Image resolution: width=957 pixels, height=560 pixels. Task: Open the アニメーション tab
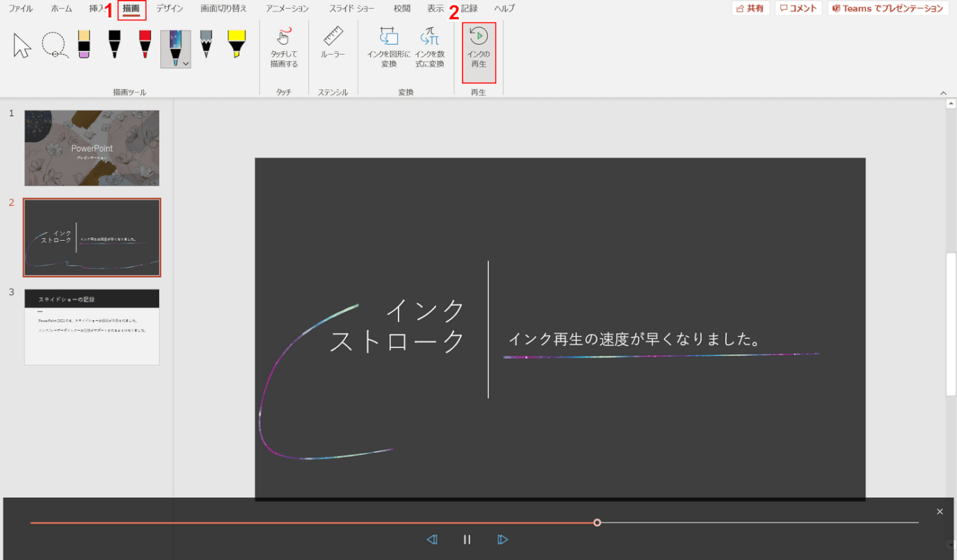pos(287,8)
